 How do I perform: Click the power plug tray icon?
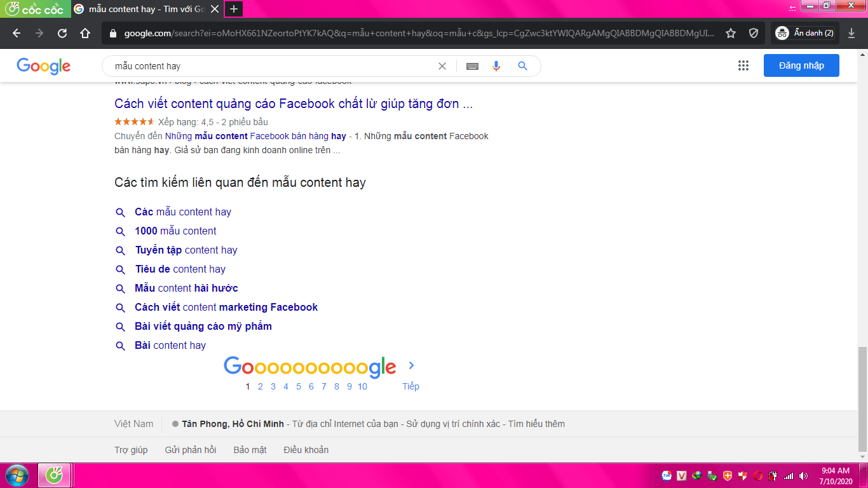pyautogui.click(x=773, y=475)
